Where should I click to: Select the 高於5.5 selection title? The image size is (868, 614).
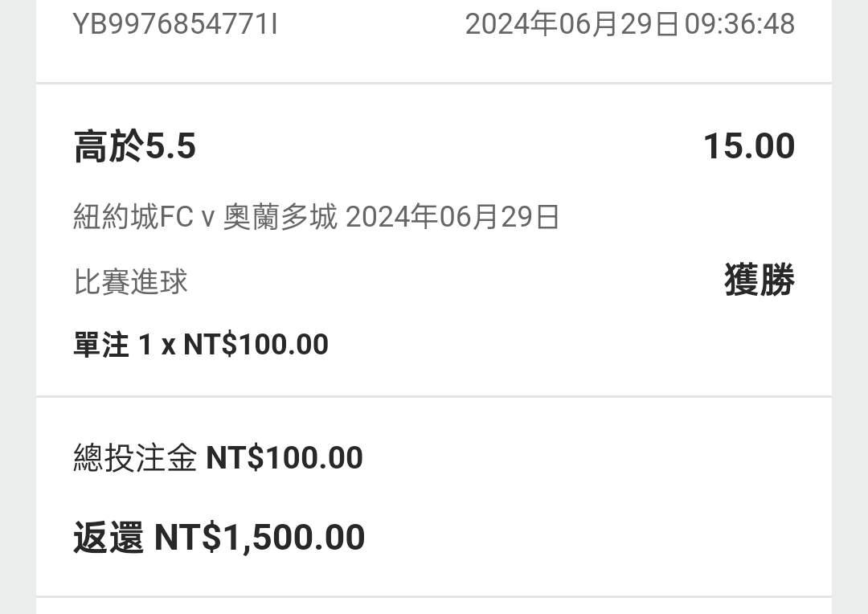pyautogui.click(x=135, y=147)
